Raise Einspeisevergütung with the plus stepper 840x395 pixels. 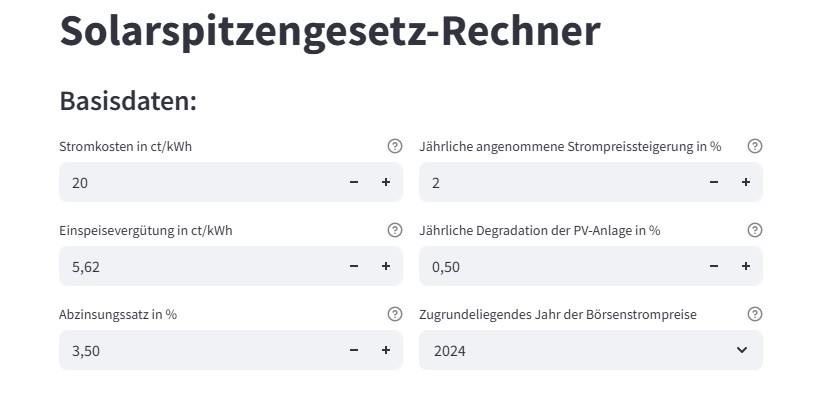[x=386, y=266]
